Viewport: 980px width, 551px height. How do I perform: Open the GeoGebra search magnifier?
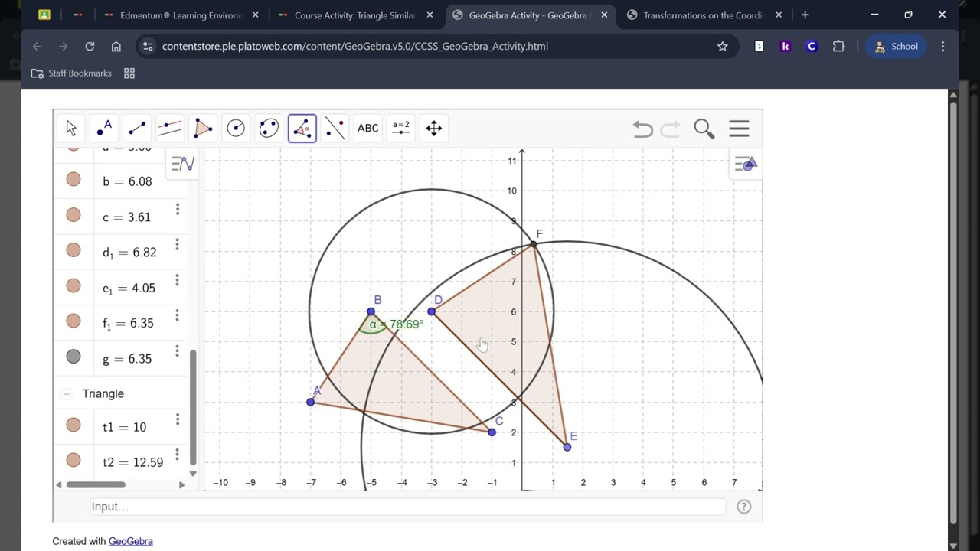tap(704, 129)
